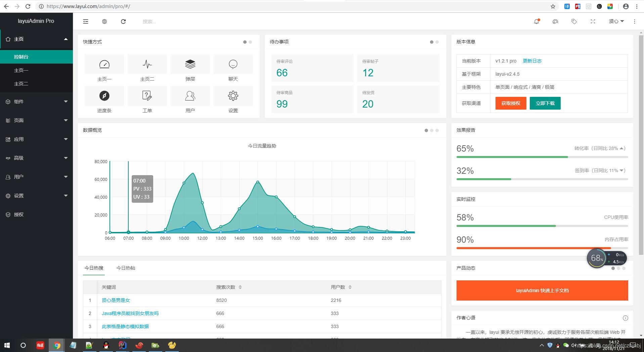Click browser back arrow
The width and height of the screenshot is (644, 352).
point(6,6)
